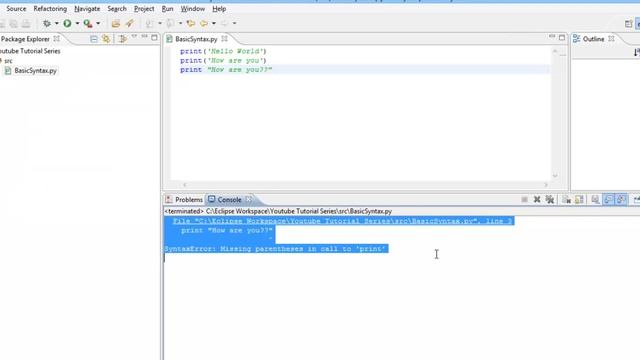
Task: Select the src folder in tree
Action: 8,60
